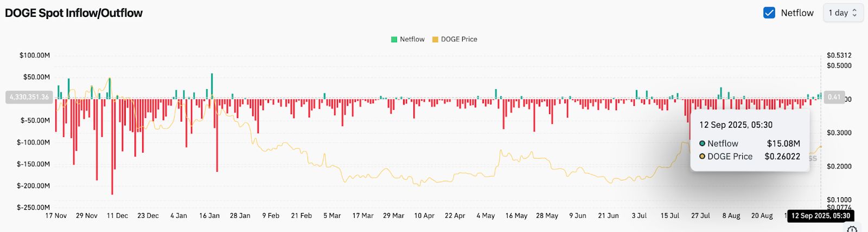Click the 12 Sep 2025, 05:30 date tag

[x=820, y=216]
